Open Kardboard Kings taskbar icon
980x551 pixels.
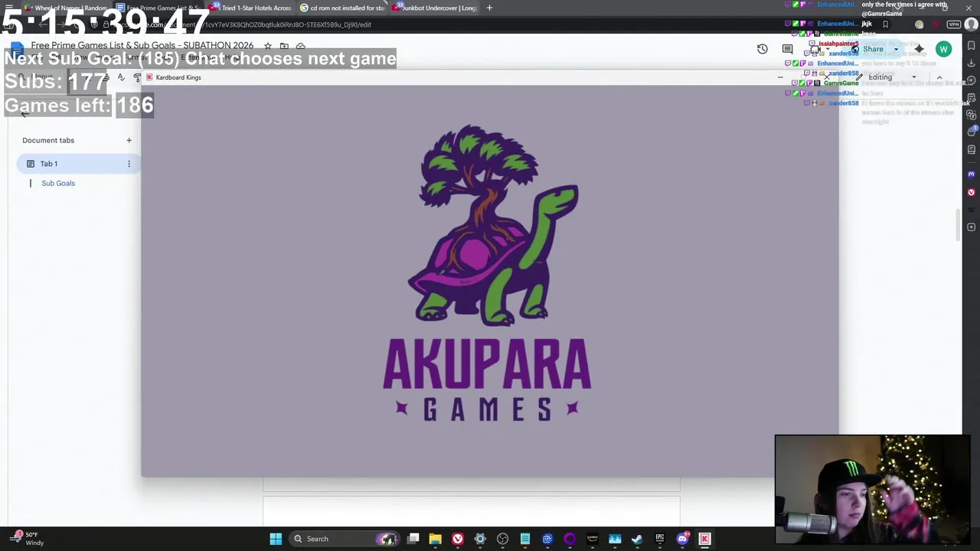pos(704,539)
